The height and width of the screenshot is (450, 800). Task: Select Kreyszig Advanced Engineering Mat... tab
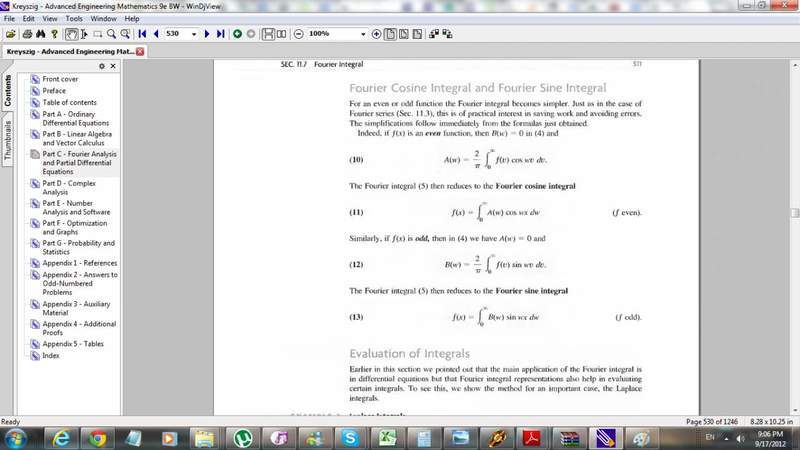(70, 52)
